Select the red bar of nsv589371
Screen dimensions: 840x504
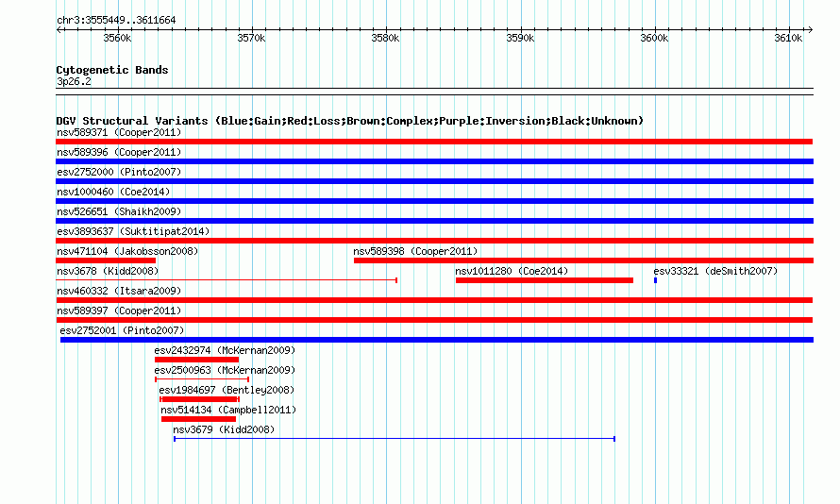coord(434,142)
